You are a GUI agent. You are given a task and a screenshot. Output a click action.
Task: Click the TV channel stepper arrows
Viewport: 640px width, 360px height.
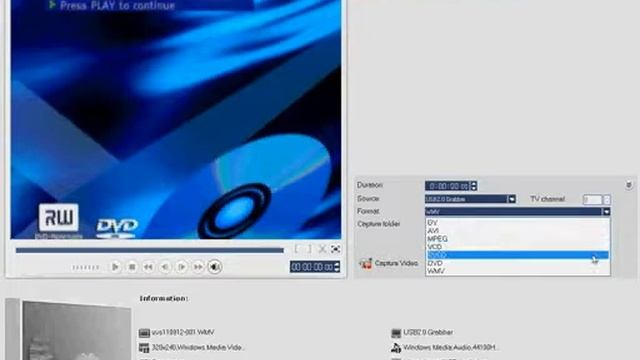[x=607, y=200]
